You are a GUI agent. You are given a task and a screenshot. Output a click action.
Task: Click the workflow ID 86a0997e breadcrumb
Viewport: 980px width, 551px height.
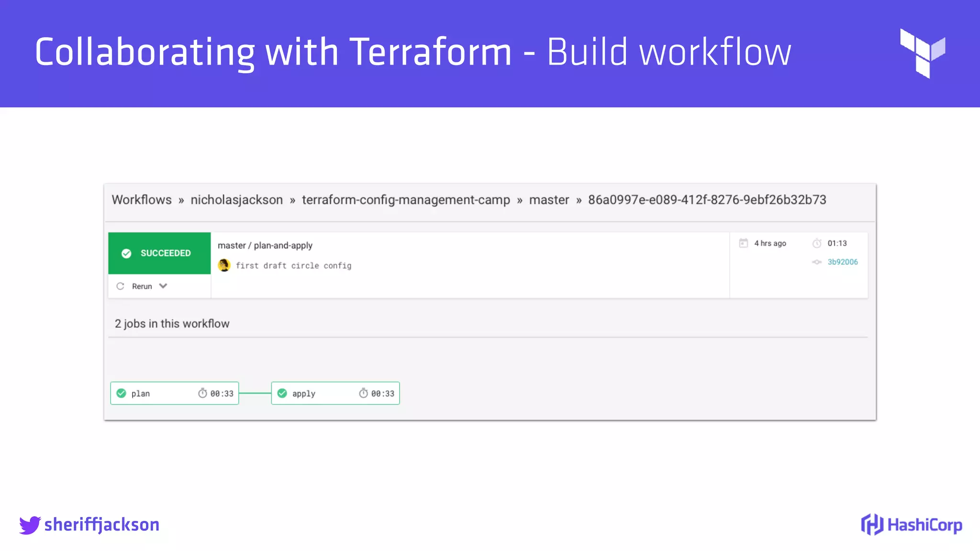point(707,200)
